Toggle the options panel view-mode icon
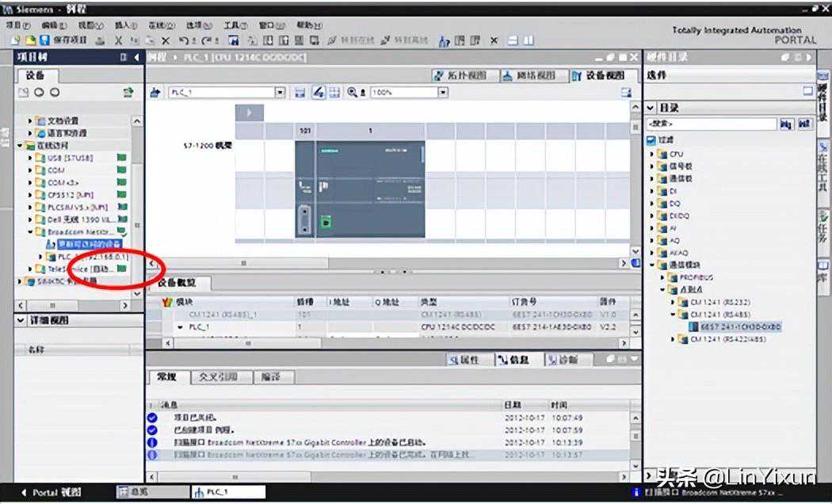 pyautogui.click(x=807, y=91)
